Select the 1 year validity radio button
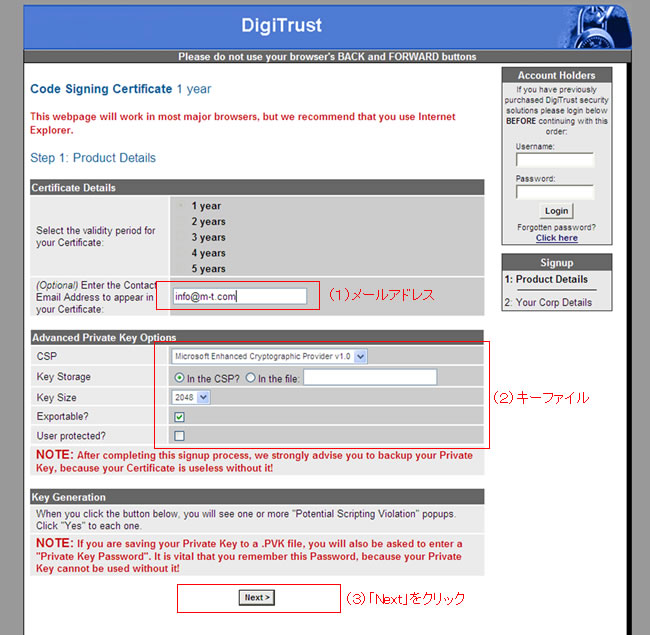This screenshot has width=650, height=635. click(181, 206)
